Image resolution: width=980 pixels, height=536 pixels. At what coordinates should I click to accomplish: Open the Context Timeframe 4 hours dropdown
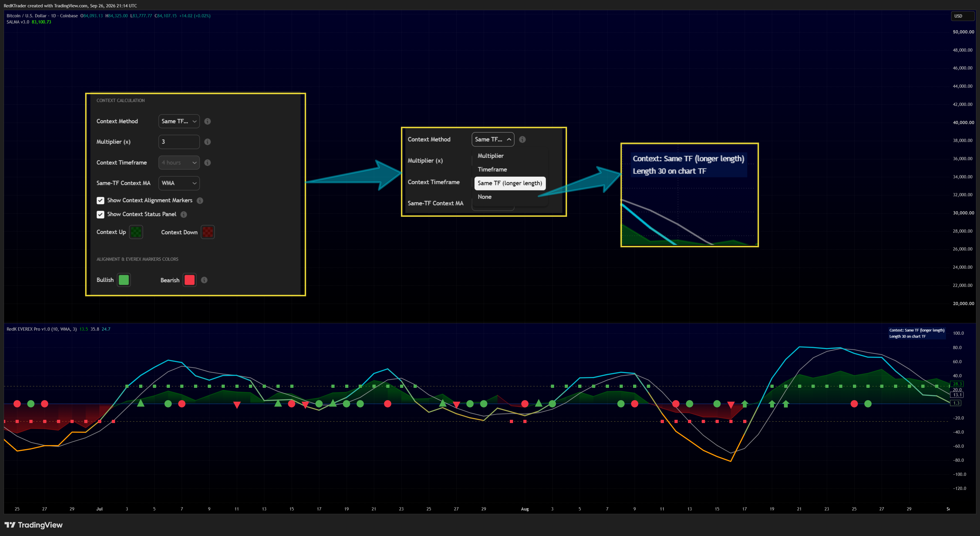(x=179, y=162)
